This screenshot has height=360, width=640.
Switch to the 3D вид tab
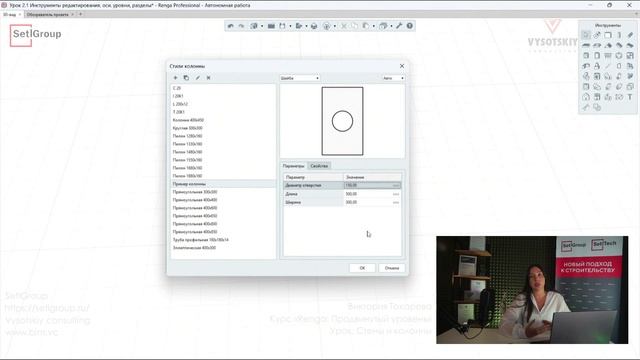[11, 14]
